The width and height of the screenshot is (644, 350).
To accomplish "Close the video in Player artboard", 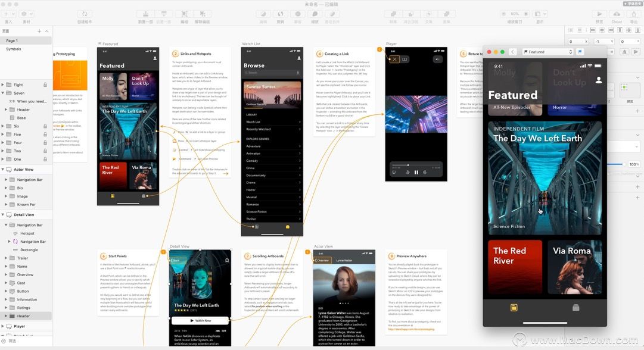I will tap(394, 59).
